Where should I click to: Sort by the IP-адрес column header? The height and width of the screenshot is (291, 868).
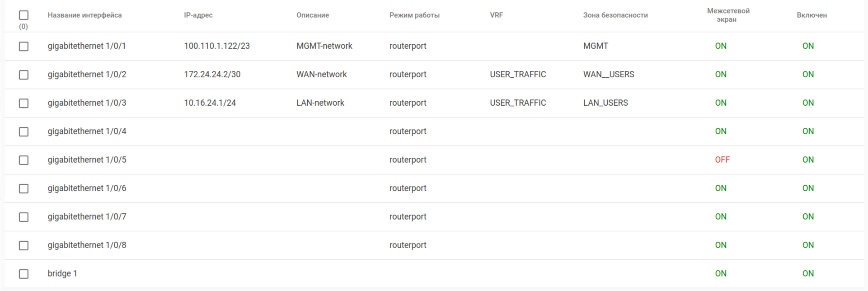[x=198, y=15]
